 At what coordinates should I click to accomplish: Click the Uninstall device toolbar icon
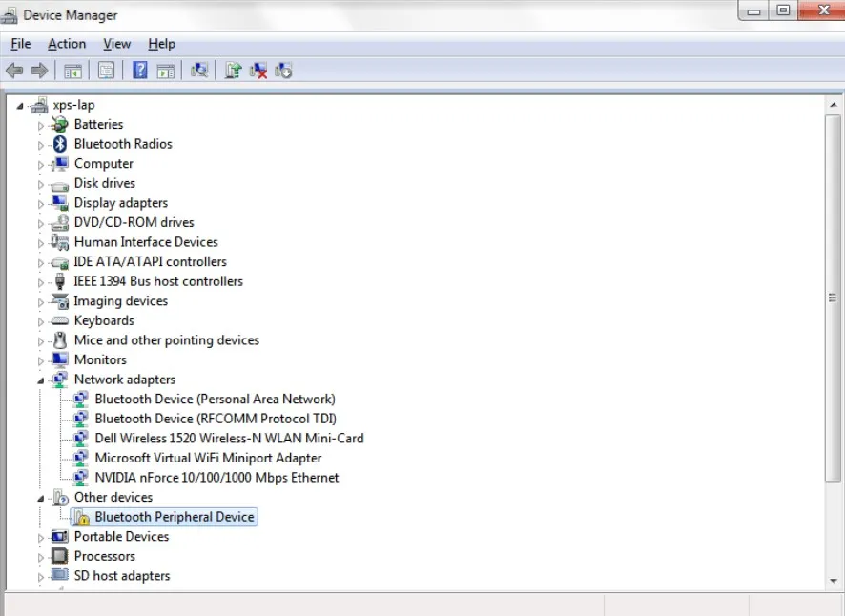258,71
